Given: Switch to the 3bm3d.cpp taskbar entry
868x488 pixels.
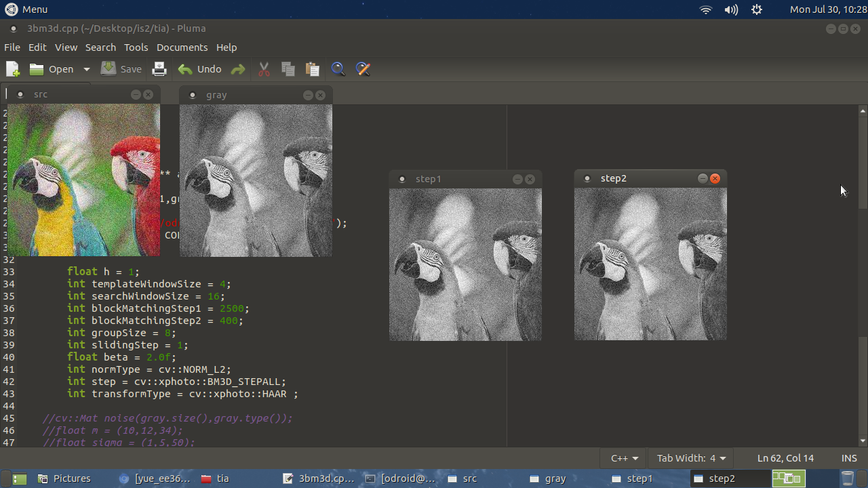Looking at the screenshot, I should tap(319, 479).
